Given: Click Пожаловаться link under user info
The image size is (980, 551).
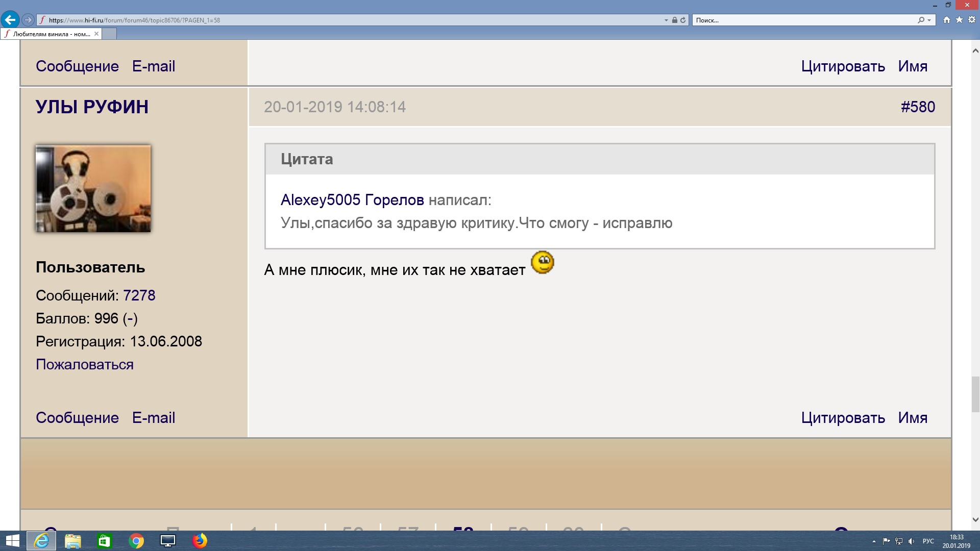Looking at the screenshot, I should pos(85,364).
